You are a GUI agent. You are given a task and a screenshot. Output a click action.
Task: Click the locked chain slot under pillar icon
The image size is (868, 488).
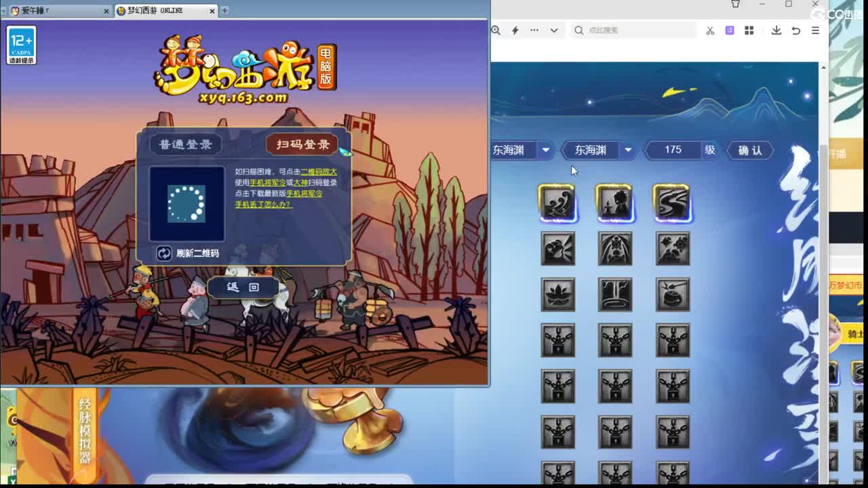click(614, 340)
